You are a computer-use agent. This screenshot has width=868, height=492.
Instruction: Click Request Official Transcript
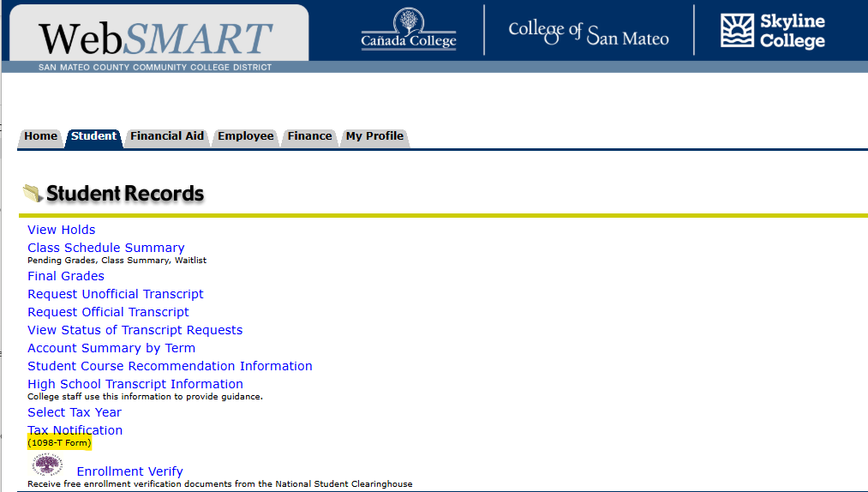pyautogui.click(x=108, y=312)
